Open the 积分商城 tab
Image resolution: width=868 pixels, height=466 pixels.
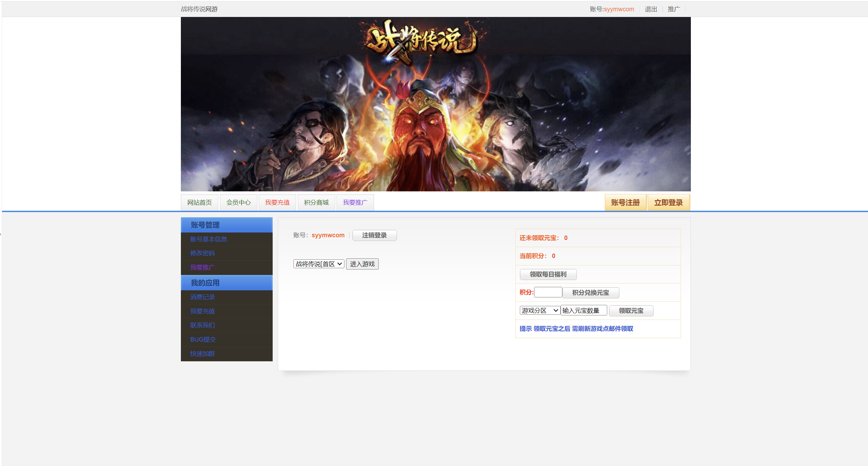point(316,203)
